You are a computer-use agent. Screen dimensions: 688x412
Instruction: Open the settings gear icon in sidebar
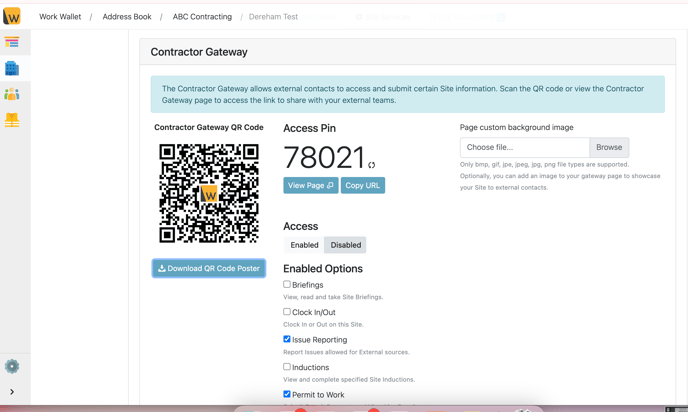pyautogui.click(x=12, y=366)
